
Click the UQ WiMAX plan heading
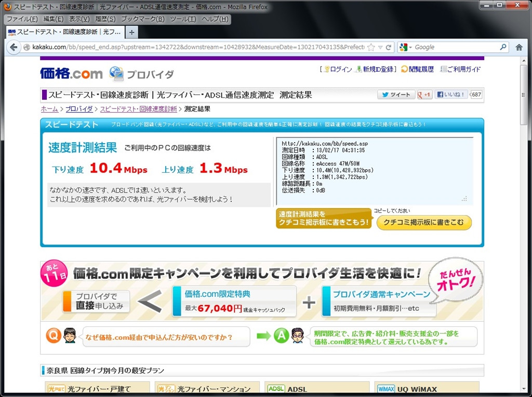[x=417, y=389]
